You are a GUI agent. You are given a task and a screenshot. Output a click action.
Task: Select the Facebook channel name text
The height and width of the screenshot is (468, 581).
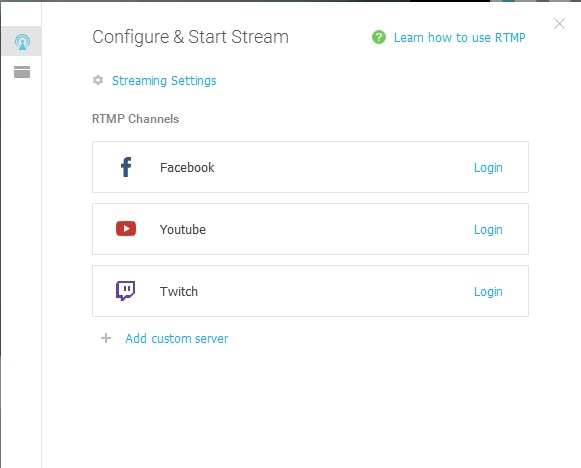click(x=187, y=167)
